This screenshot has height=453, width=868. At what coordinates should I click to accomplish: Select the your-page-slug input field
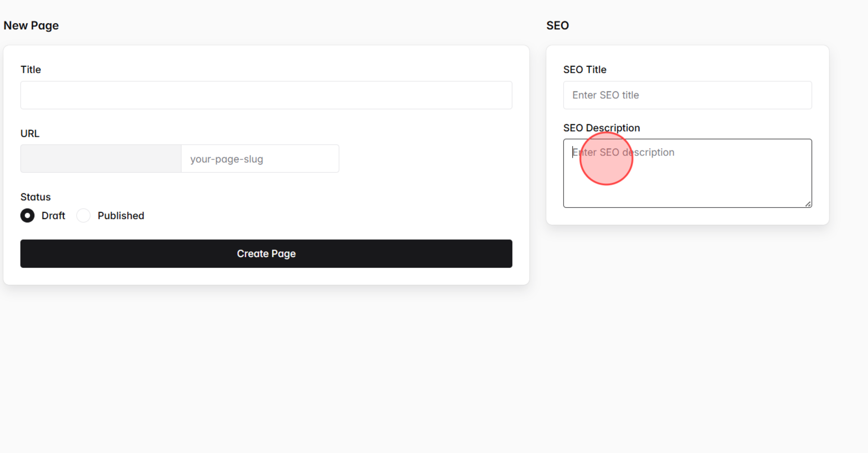pyautogui.click(x=260, y=158)
